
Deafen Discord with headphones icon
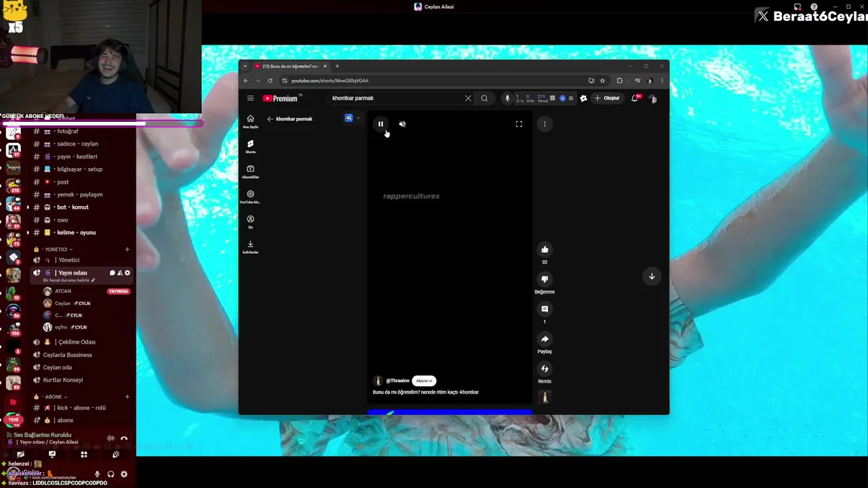[x=111, y=474]
